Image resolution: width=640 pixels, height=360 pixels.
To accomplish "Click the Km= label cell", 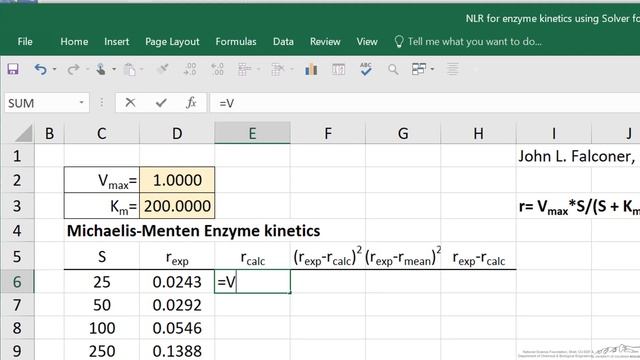I will pos(102,206).
